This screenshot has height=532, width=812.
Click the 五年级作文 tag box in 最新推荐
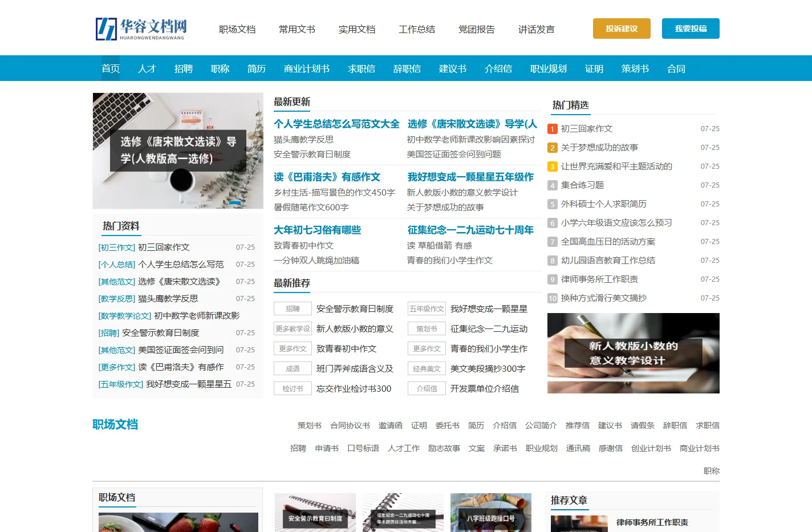427,308
